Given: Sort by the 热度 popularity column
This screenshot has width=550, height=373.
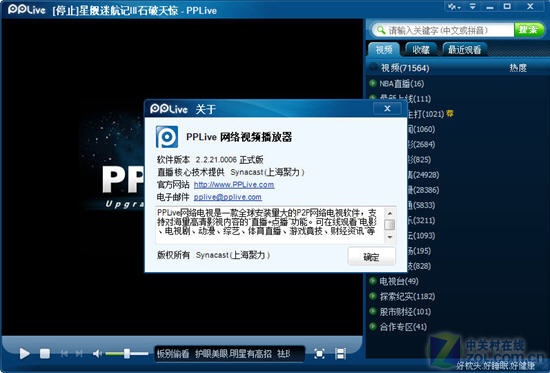Looking at the screenshot, I should coord(518,68).
